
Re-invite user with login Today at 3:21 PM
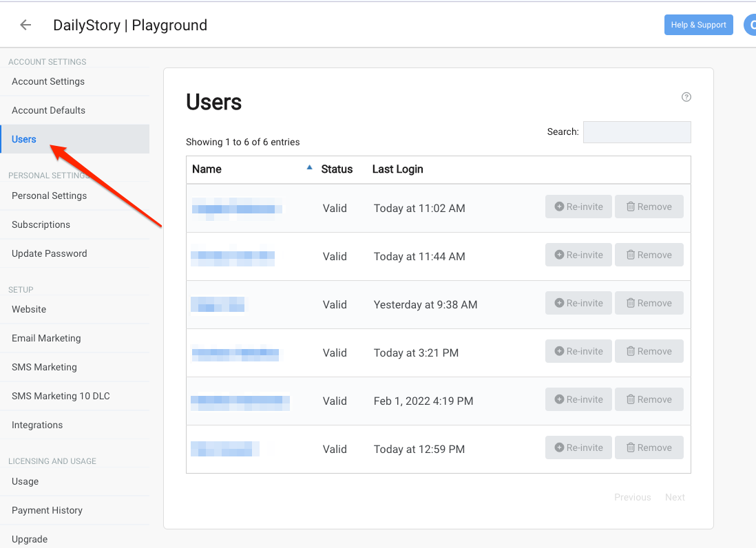pyautogui.click(x=578, y=351)
